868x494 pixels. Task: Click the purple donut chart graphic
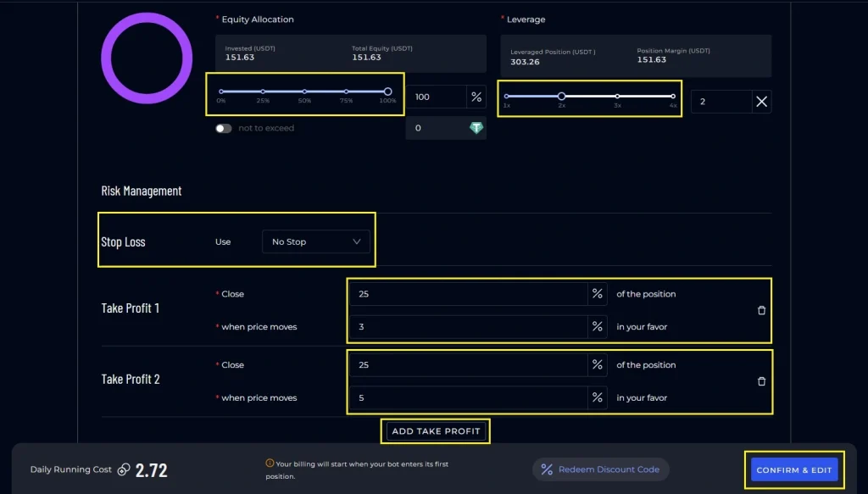pyautogui.click(x=147, y=58)
